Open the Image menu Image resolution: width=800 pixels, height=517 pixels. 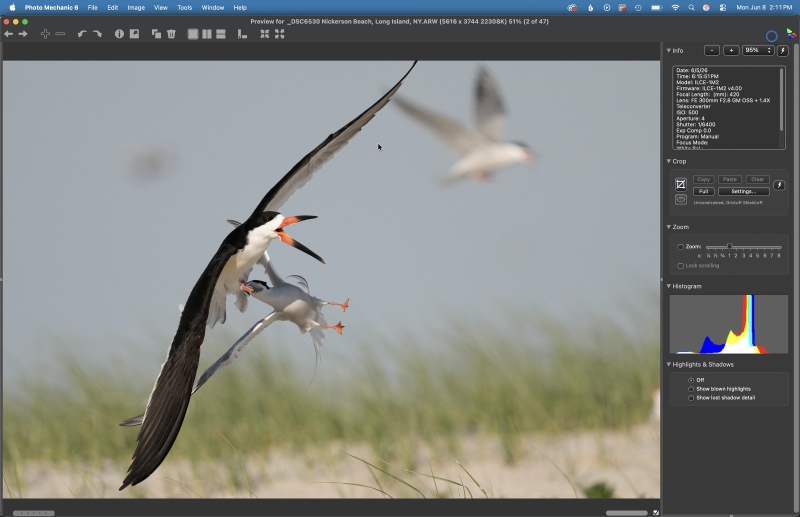(136, 8)
